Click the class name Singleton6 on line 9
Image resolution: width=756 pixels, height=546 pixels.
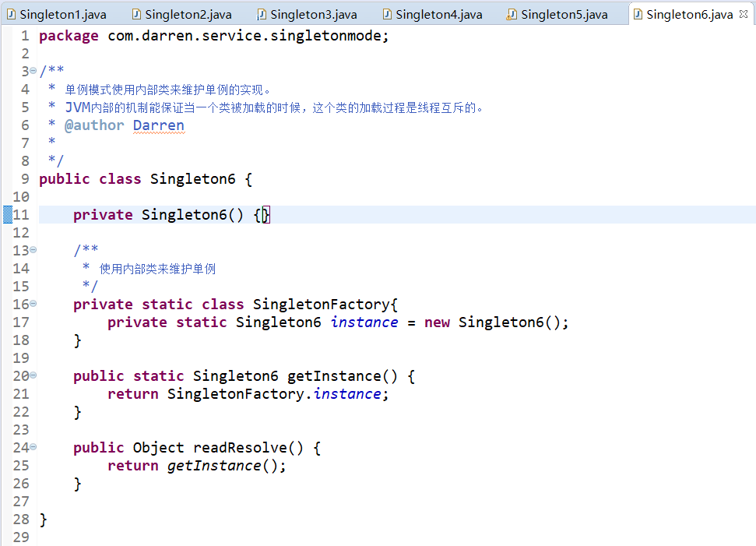click(193, 179)
